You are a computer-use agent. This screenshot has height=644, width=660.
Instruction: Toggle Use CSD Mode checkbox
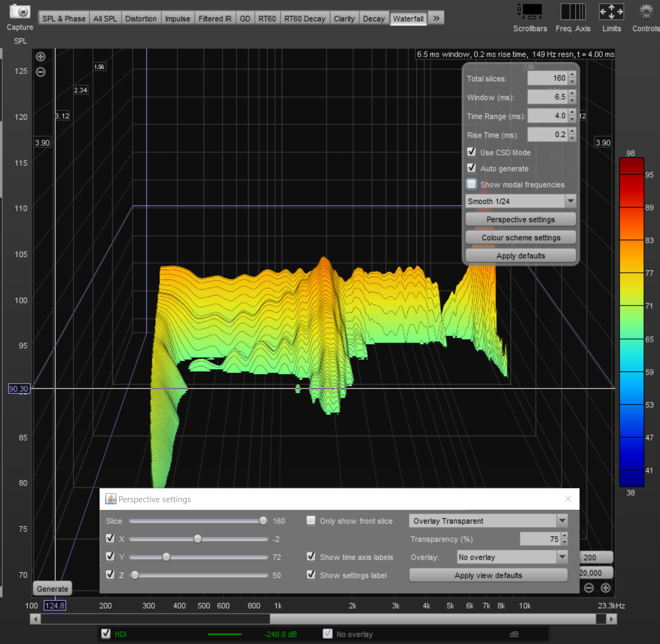pos(471,152)
